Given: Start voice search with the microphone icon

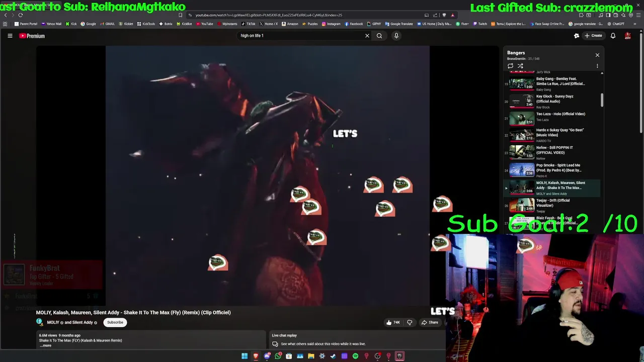Looking at the screenshot, I should pyautogui.click(x=396, y=36).
